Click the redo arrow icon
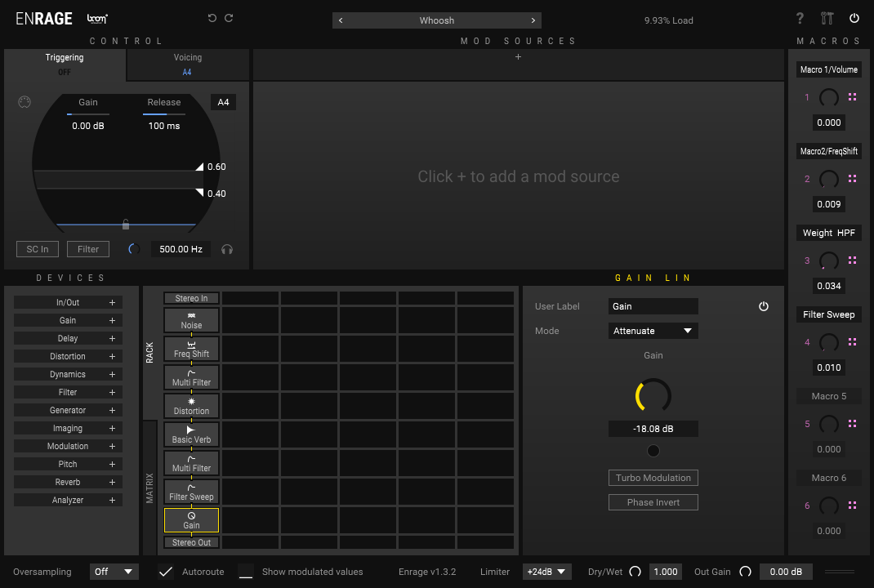The width and height of the screenshot is (874, 588). coord(229,18)
